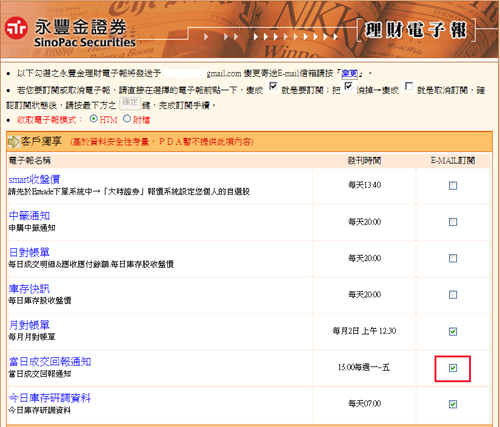This screenshot has width=500, height=427.
Task: Click the 發刊時間 column header
Action: 364,161
